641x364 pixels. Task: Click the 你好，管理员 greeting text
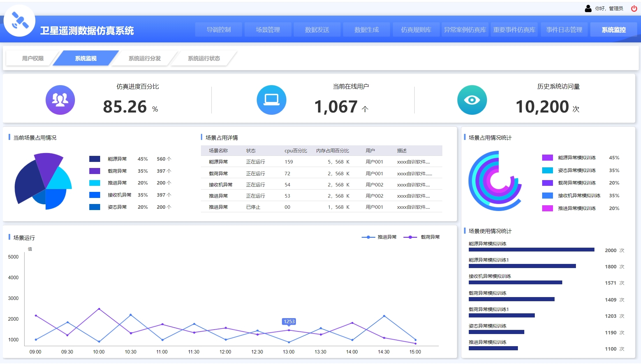[x=609, y=9]
